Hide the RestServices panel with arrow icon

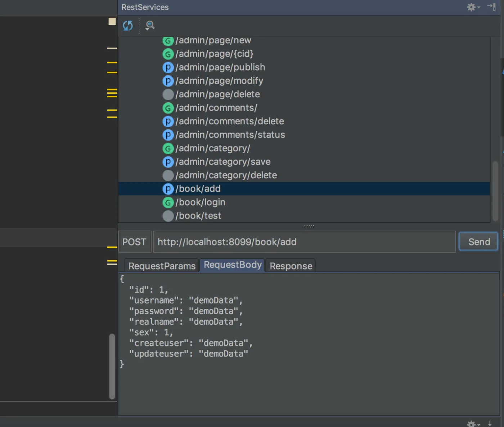click(x=491, y=7)
